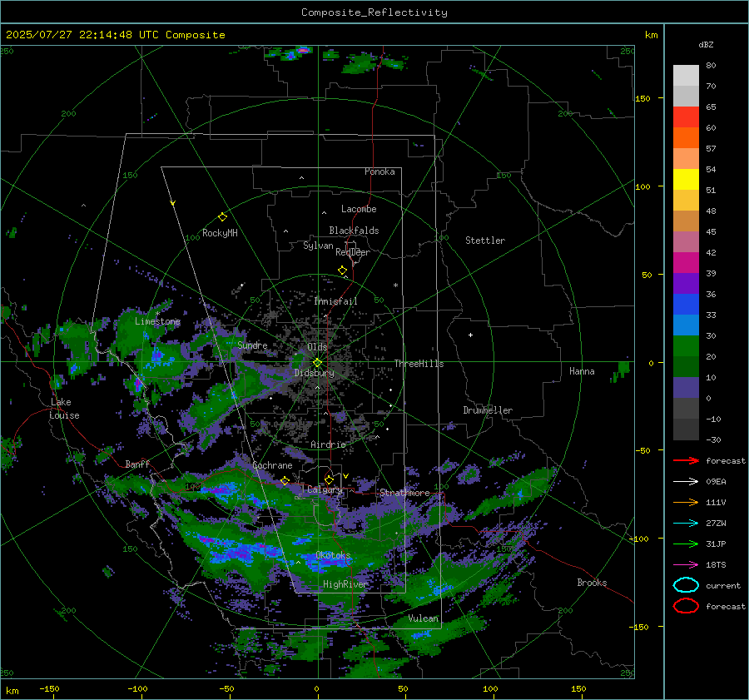Click the red 'forecast' ellipse symbol

tap(686, 606)
